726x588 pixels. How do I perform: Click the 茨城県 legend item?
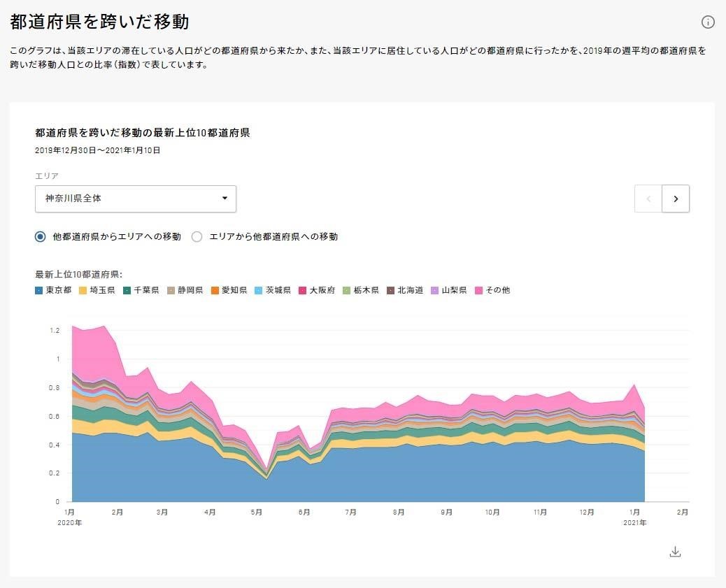(273, 290)
